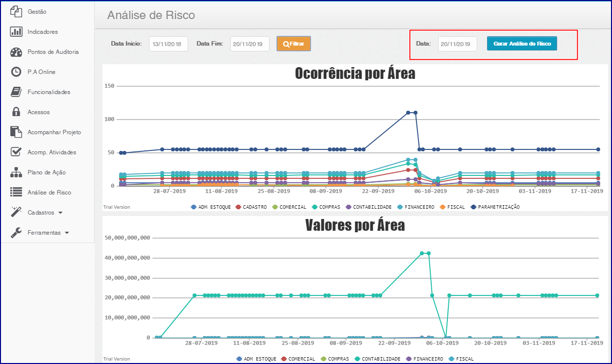Click the Cadastros magic wand icon
Image resolution: width=612 pixels, height=364 pixels.
pyautogui.click(x=16, y=212)
